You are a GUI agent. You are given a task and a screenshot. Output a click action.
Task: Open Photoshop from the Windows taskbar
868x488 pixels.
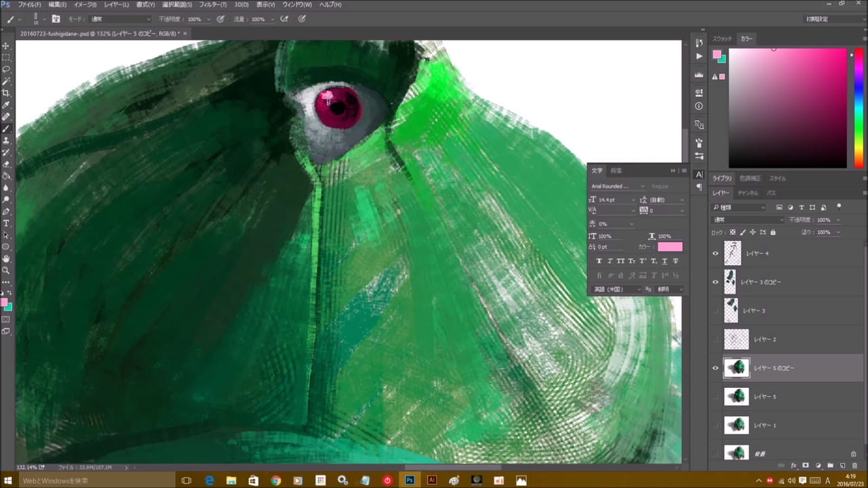coord(410,481)
